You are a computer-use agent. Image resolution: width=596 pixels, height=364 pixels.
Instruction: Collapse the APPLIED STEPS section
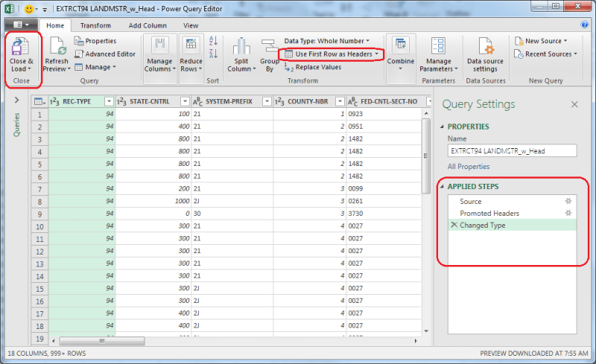click(442, 187)
